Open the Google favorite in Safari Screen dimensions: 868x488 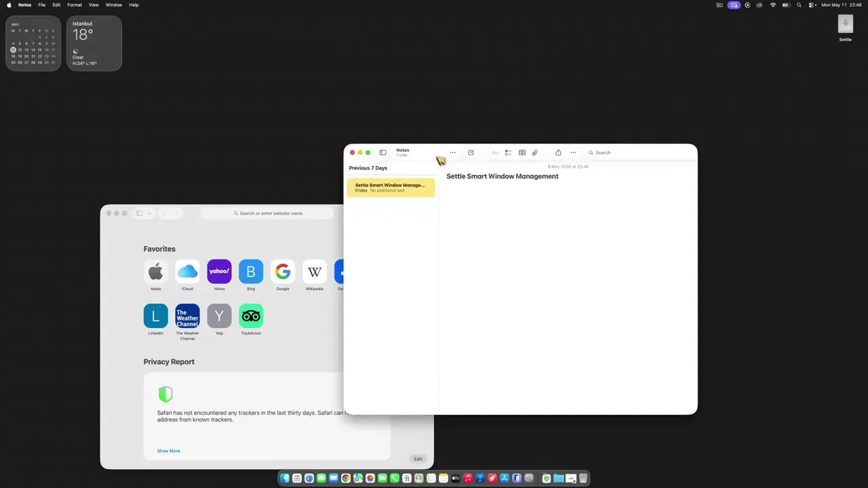point(283,272)
